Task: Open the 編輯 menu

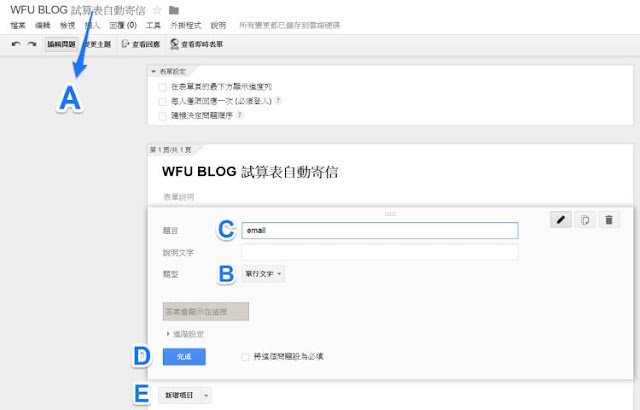Action: click(x=42, y=25)
